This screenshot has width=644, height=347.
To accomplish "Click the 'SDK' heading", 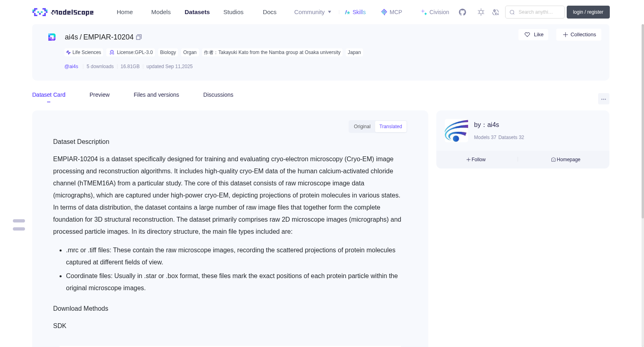I will [60, 326].
